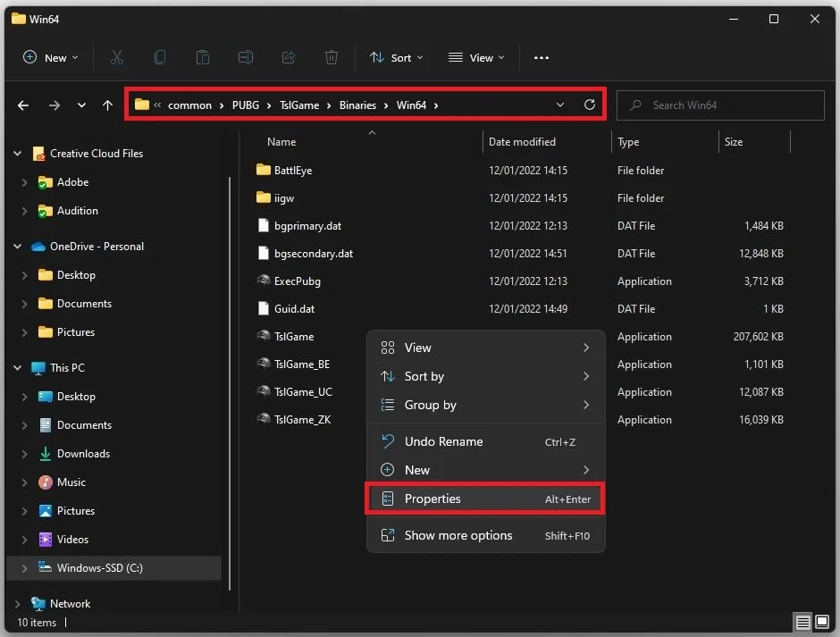Open Videos in navigation pane

click(72, 540)
